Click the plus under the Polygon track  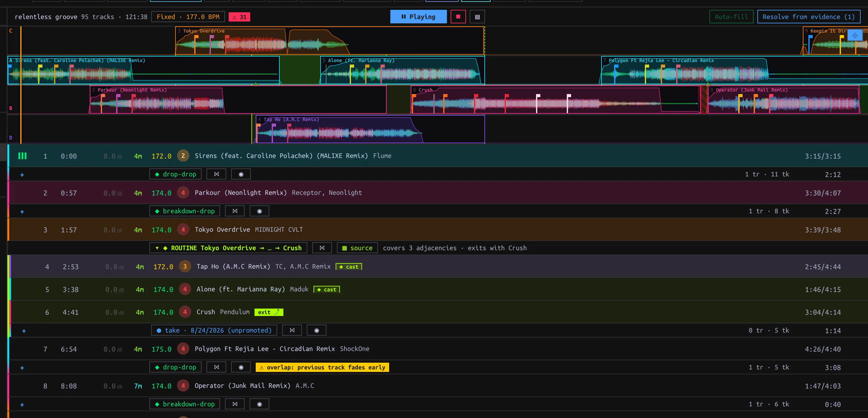(22, 368)
